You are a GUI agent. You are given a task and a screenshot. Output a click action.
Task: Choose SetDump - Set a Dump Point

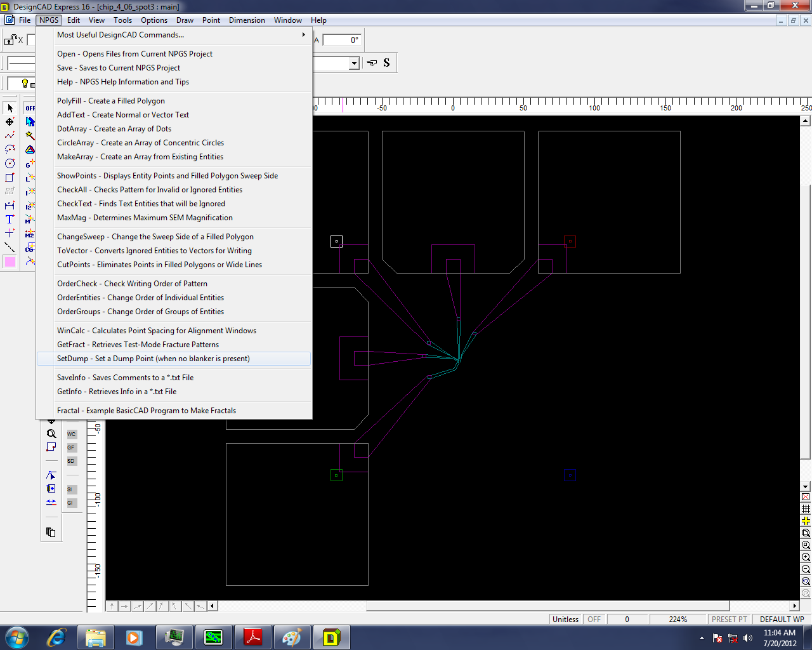click(174, 359)
